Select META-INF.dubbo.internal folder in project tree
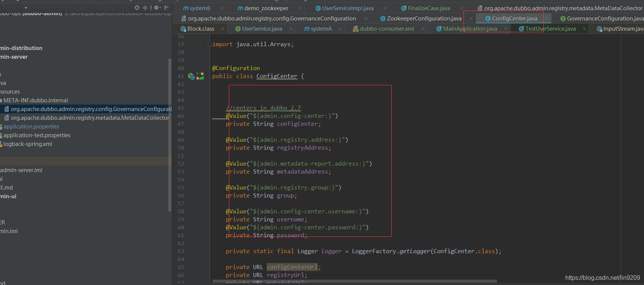The height and width of the screenshot is (285, 644). (x=36, y=100)
